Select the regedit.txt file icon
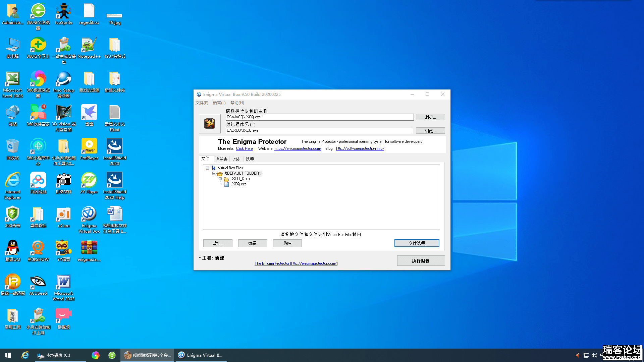 tap(89, 14)
